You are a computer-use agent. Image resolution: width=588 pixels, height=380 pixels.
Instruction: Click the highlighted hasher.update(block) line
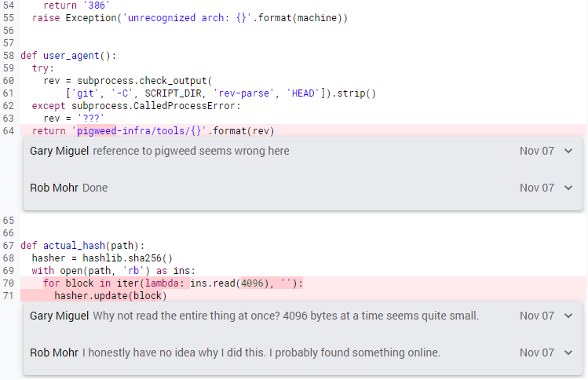111,295
